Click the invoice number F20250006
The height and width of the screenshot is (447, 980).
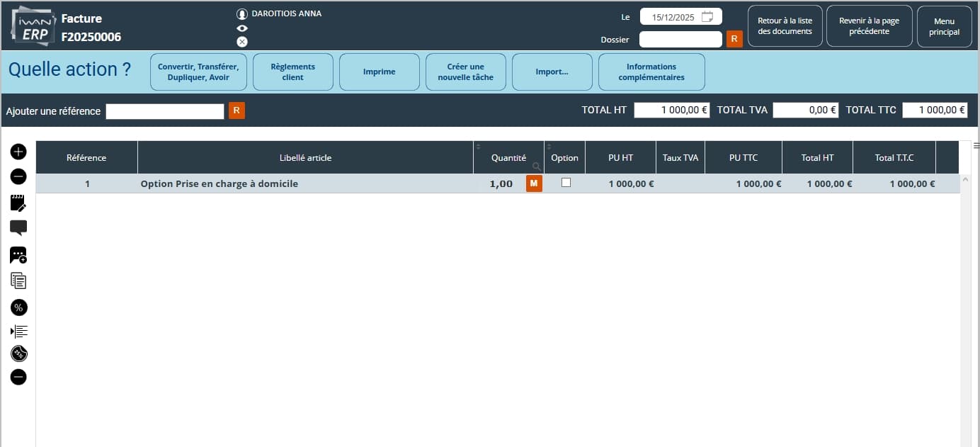(91, 37)
